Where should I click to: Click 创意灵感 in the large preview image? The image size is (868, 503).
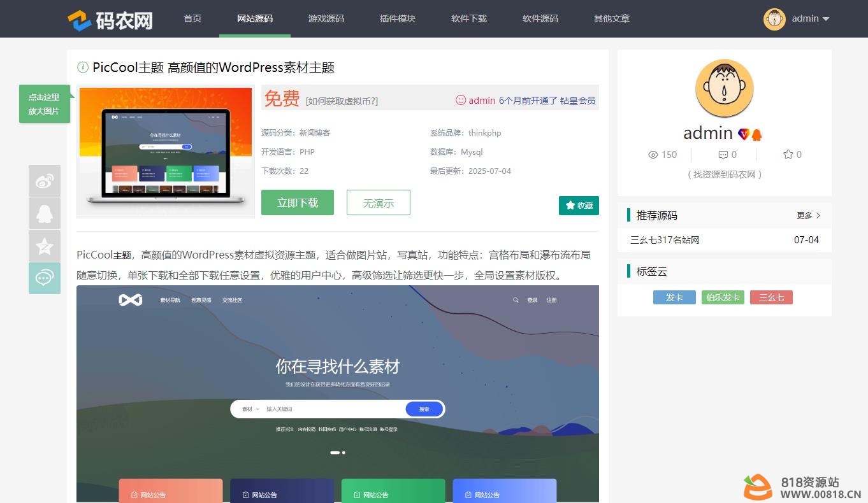201,300
